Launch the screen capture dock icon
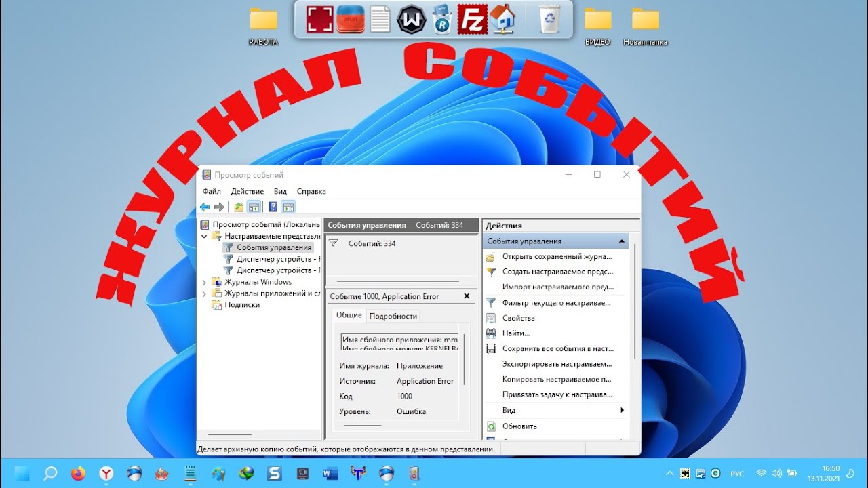The image size is (868, 488). [319, 19]
